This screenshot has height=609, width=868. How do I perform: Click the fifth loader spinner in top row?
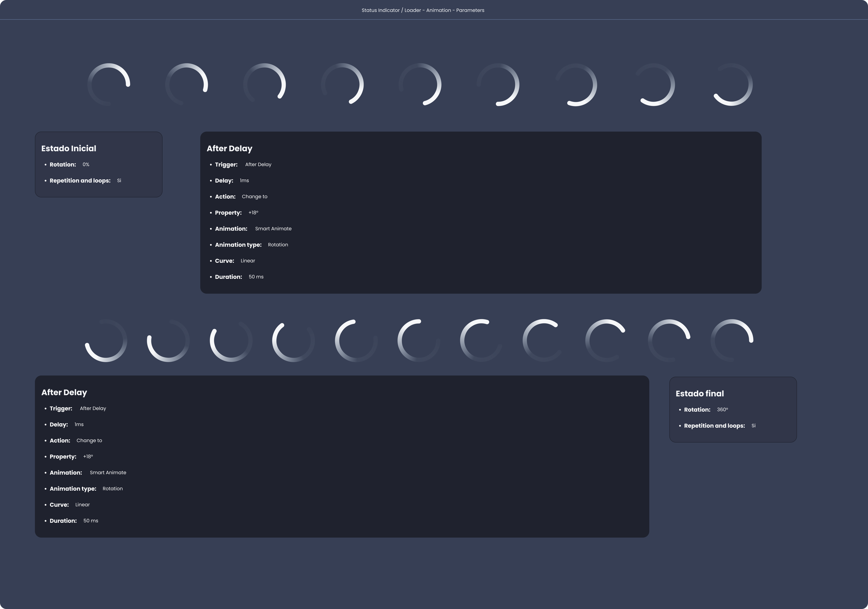pyautogui.click(x=420, y=84)
